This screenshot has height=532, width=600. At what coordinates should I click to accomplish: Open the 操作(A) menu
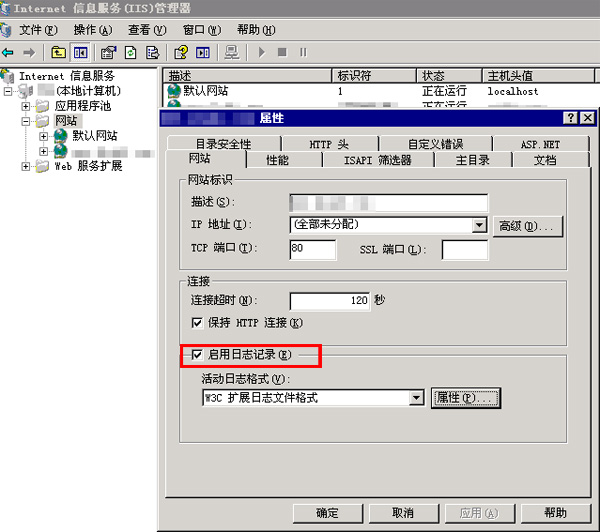click(x=92, y=30)
